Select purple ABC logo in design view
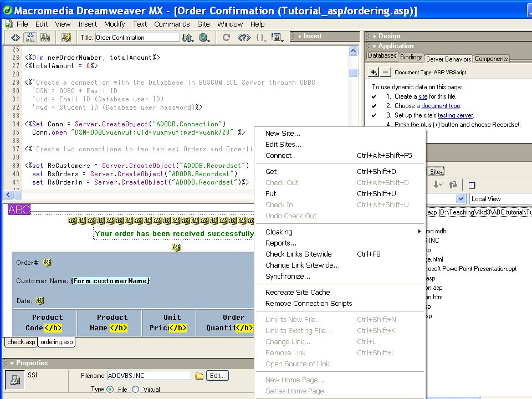This screenshot has width=532, height=399. 19,209
